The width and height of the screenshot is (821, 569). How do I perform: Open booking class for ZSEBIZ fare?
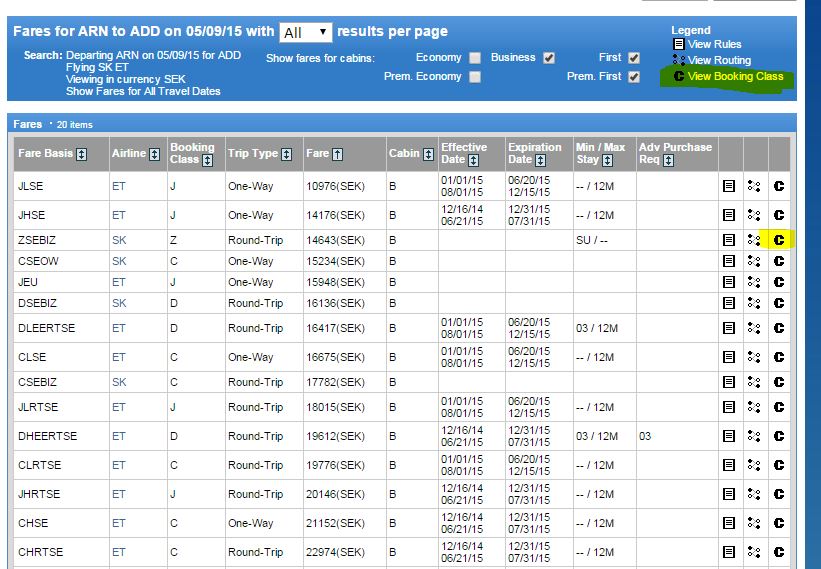(778, 240)
